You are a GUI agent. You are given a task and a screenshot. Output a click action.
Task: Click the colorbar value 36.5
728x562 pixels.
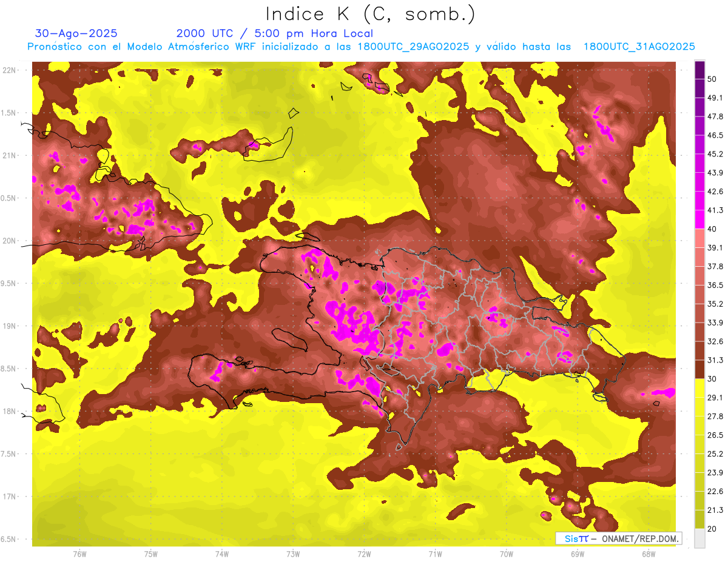[x=715, y=285]
